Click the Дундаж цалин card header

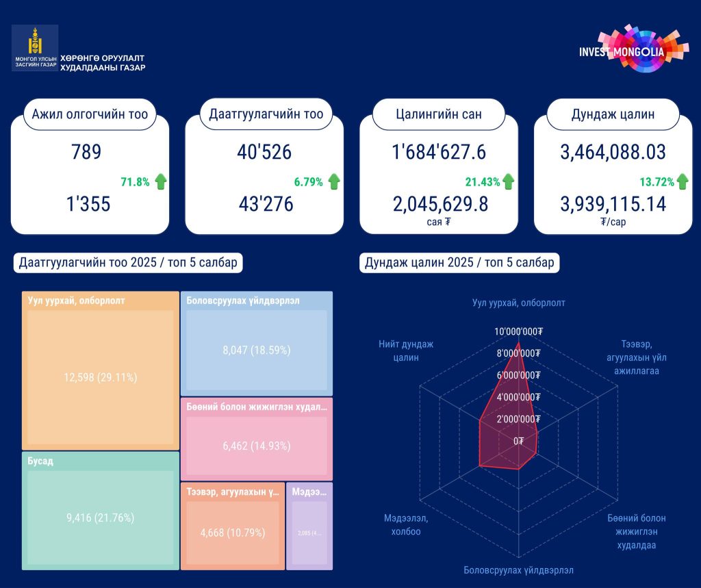(x=613, y=114)
